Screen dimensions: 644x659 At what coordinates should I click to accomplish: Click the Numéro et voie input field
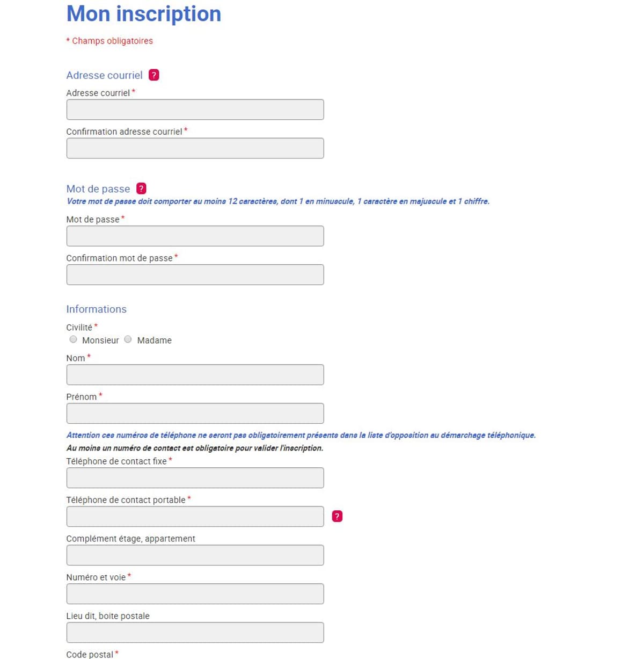pos(194,593)
